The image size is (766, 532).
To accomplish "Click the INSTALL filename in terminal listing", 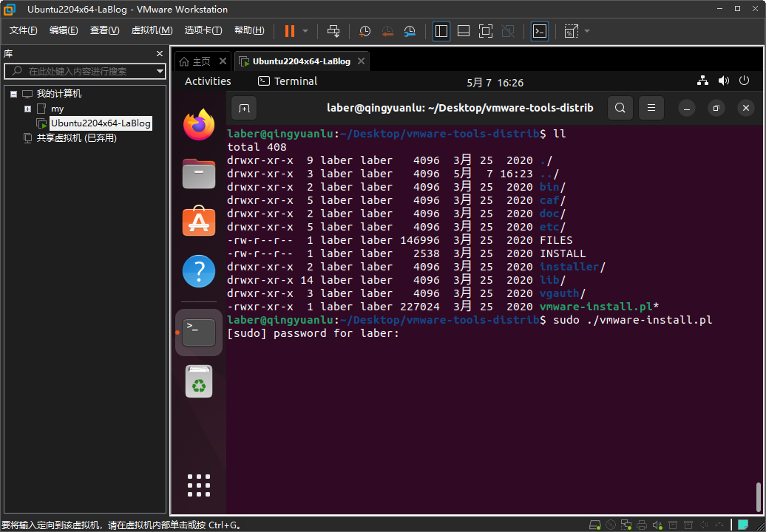I will (x=562, y=253).
